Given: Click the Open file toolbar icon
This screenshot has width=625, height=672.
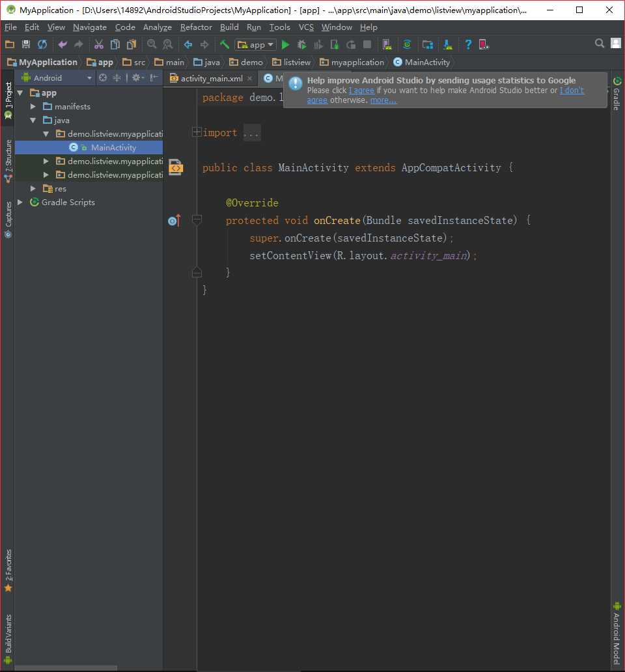Looking at the screenshot, I should [x=10, y=44].
